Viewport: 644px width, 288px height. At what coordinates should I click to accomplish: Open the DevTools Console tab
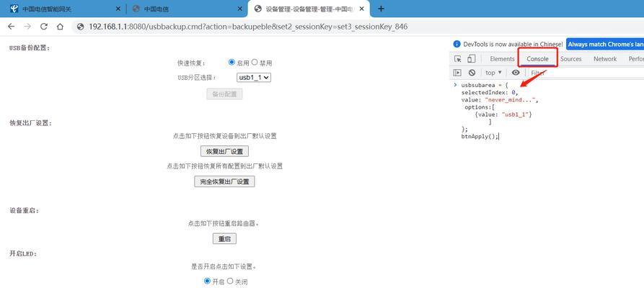tap(537, 59)
